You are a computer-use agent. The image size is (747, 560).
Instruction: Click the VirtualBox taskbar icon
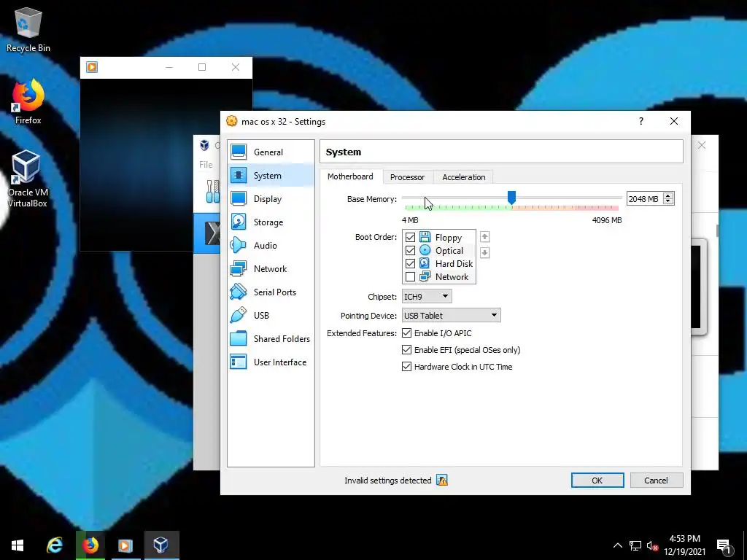pos(161,545)
